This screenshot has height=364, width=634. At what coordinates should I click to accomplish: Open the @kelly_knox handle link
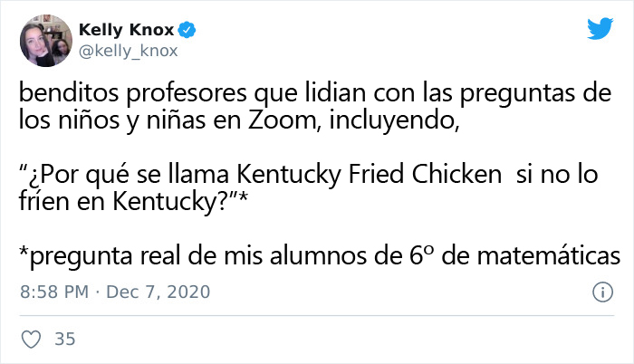click(x=128, y=52)
